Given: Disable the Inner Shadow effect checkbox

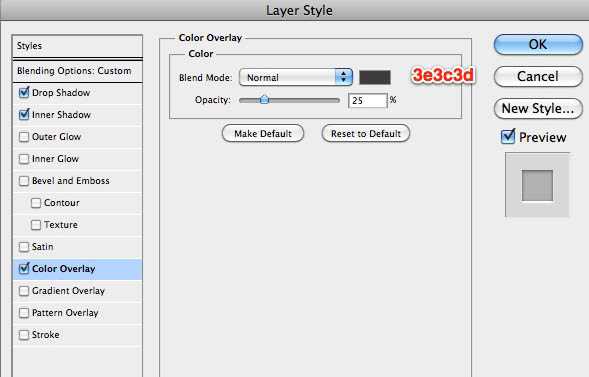Looking at the screenshot, I should (24, 115).
